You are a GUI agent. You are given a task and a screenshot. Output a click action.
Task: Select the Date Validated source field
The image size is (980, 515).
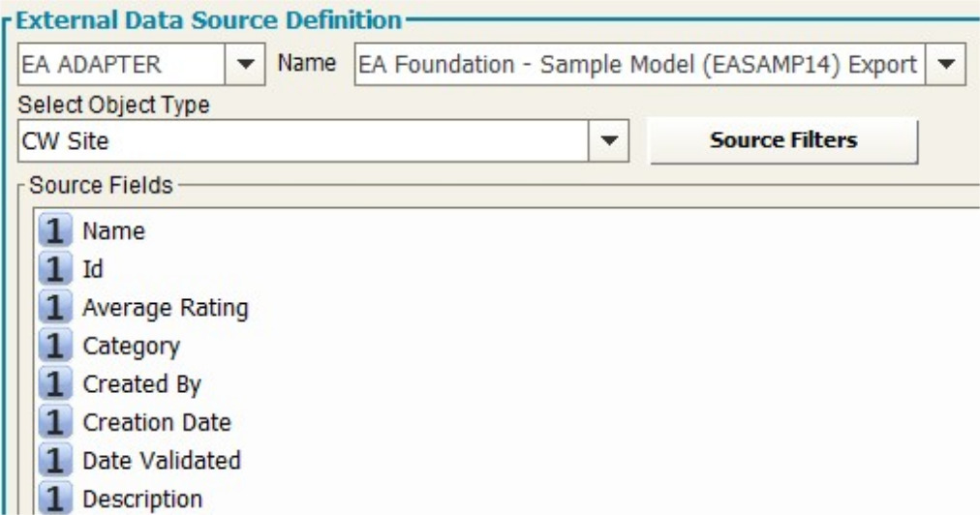pos(162,461)
